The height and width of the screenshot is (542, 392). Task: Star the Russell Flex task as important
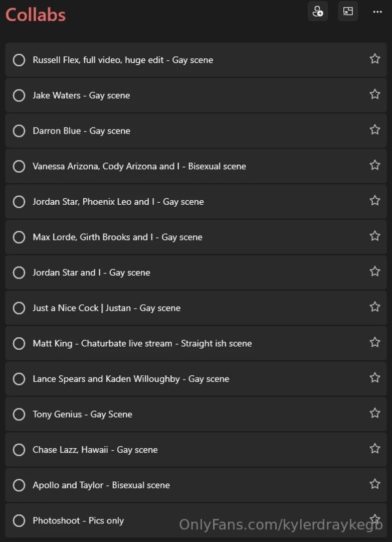[x=374, y=59]
